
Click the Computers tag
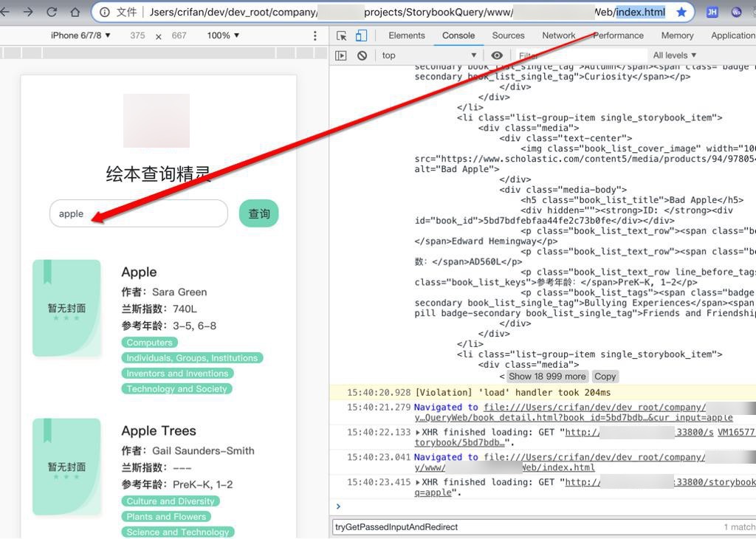pos(149,343)
